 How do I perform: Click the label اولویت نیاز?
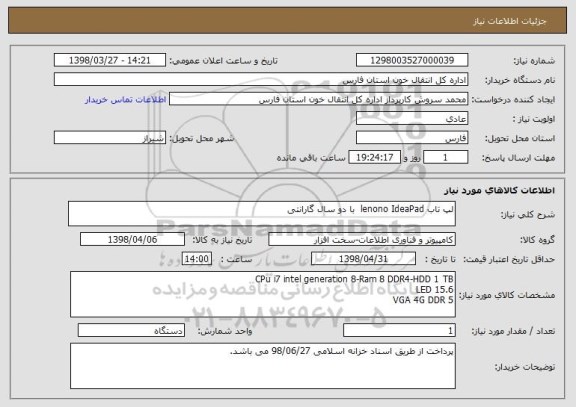pyautogui.click(x=534, y=119)
